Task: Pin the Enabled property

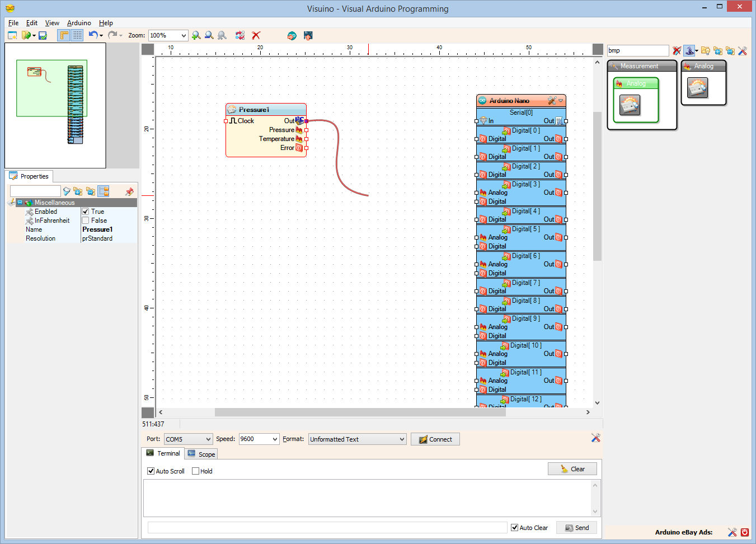Action: click(30, 212)
